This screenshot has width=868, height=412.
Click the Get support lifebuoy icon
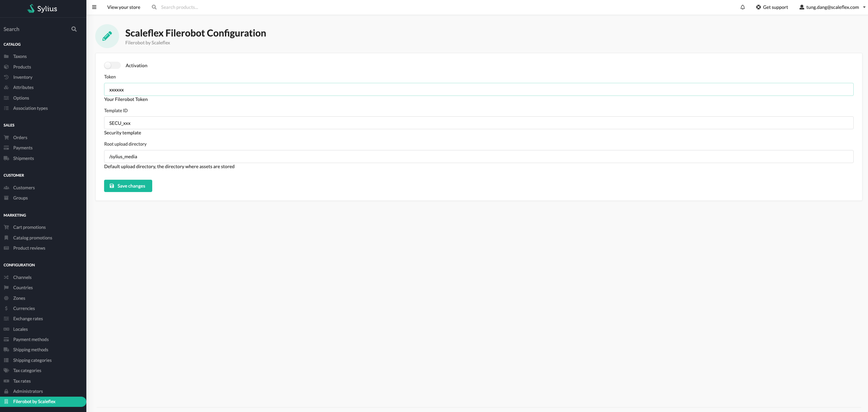coord(758,7)
